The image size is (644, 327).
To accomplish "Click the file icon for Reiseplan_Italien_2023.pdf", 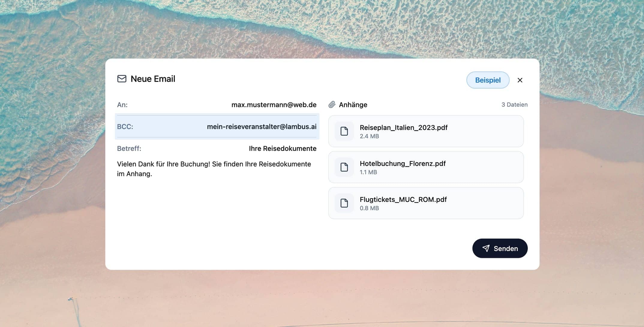I will point(344,131).
